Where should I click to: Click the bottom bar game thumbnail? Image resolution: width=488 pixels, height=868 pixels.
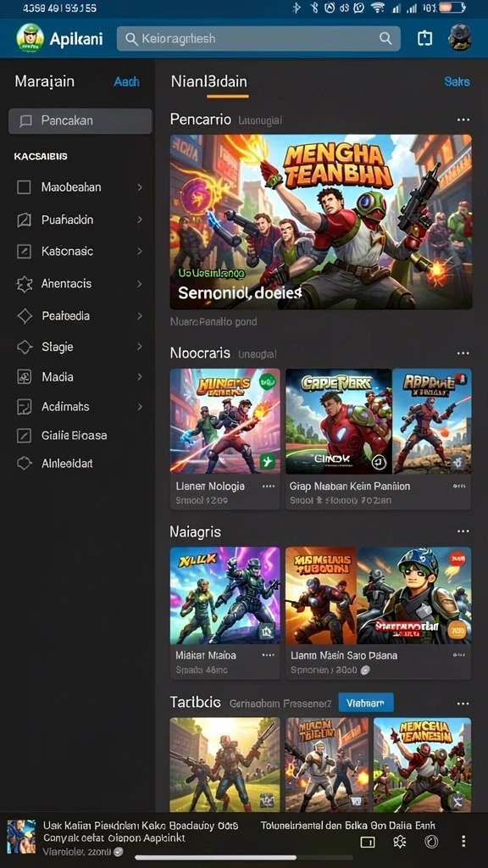[21, 837]
